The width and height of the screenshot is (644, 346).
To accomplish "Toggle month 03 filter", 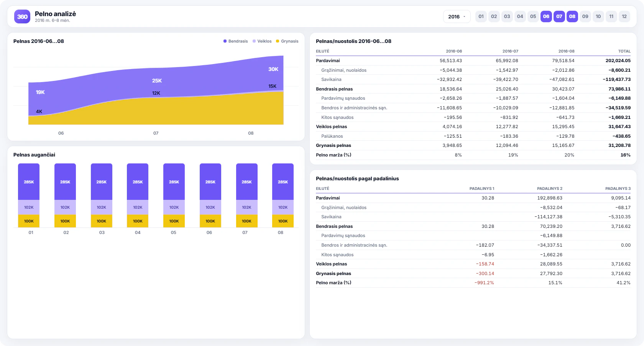I will [x=507, y=16].
